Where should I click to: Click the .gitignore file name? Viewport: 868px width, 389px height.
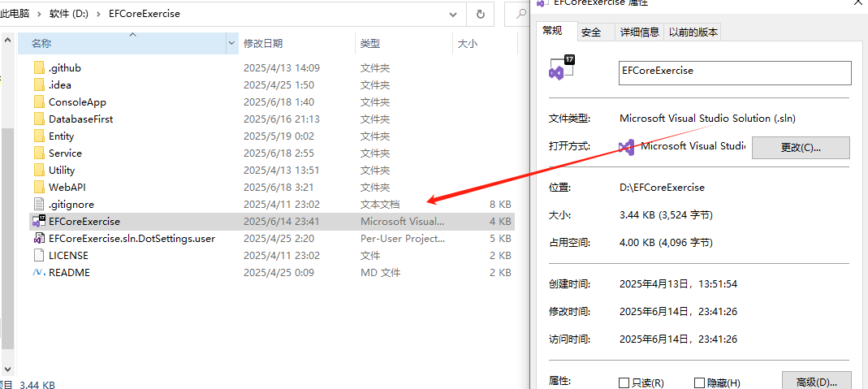71,205
